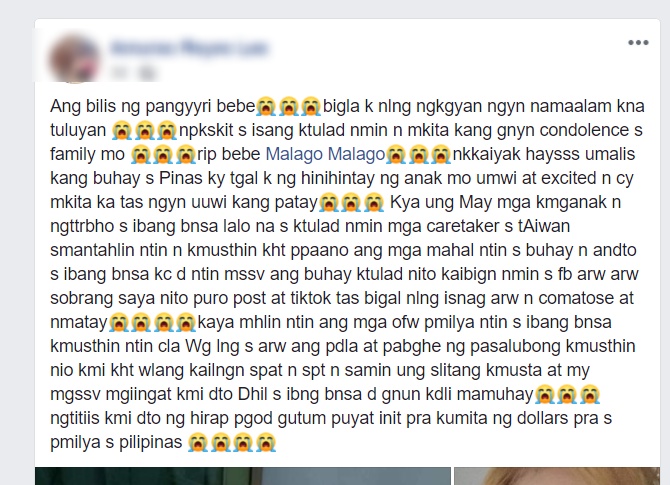This screenshot has height=485, width=670.
Task: Click crying emojis right after 'Malago Malago'
Action: 418,154
